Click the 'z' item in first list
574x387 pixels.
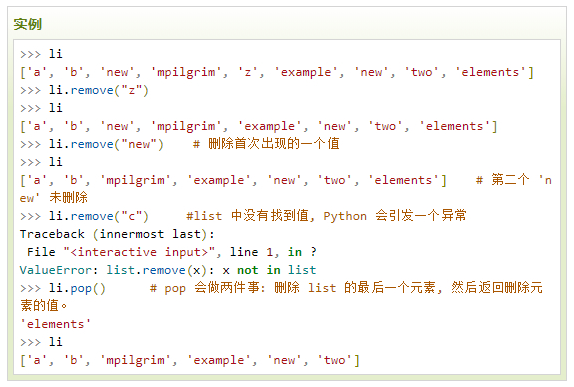coord(247,72)
